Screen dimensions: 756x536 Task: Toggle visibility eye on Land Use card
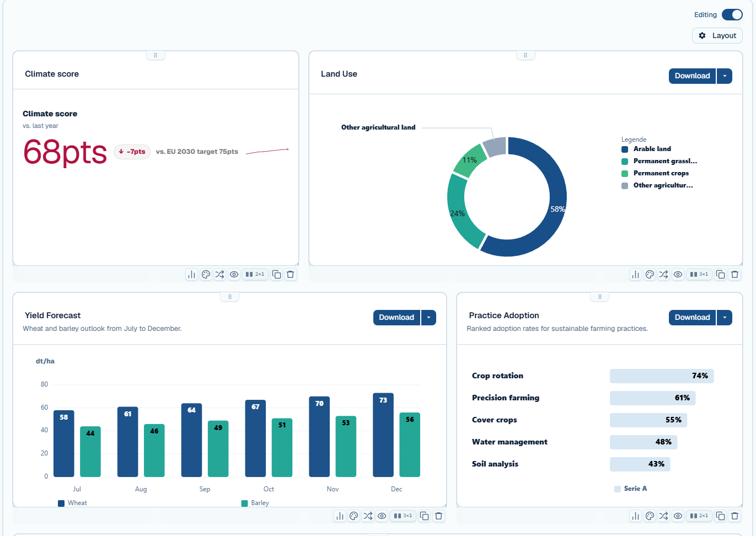(678, 274)
